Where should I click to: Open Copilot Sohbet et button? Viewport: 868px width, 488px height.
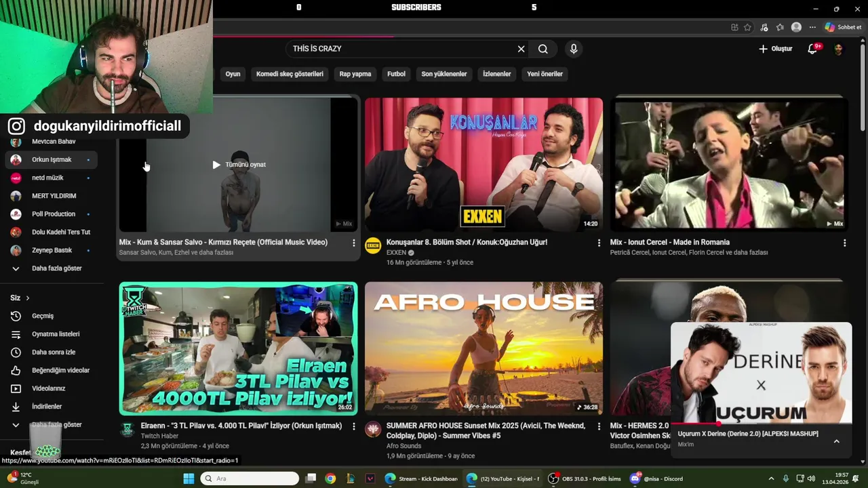[x=843, y=27]
